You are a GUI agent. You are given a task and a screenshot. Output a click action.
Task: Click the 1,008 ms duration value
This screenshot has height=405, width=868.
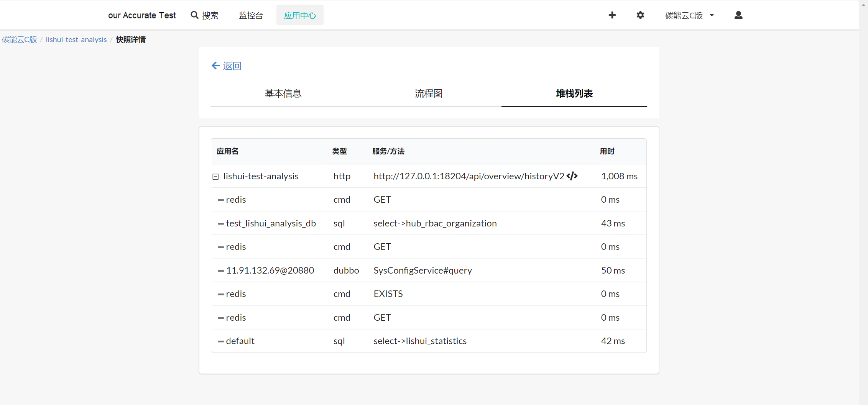pos(620,176)
